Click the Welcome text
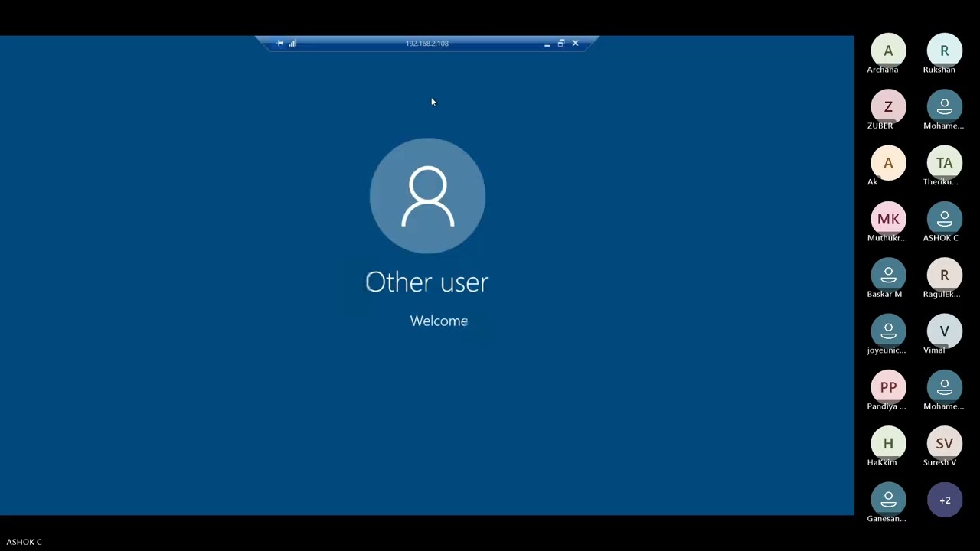 coord(439,321)
